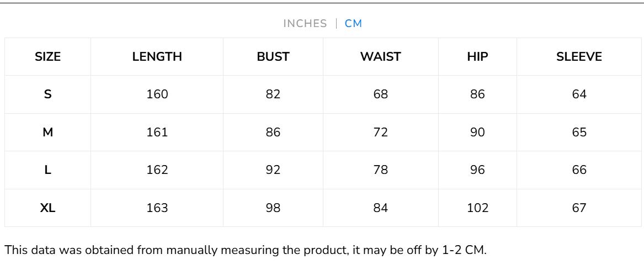Screen dimensions: 644x270
Task: Click the WAIST column header
Action: 381,56
